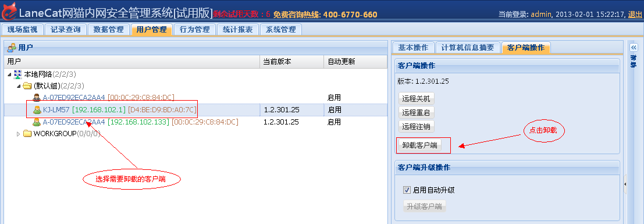Collapse the help sidebar with double-arrow icon

click(x=634, y=47)
